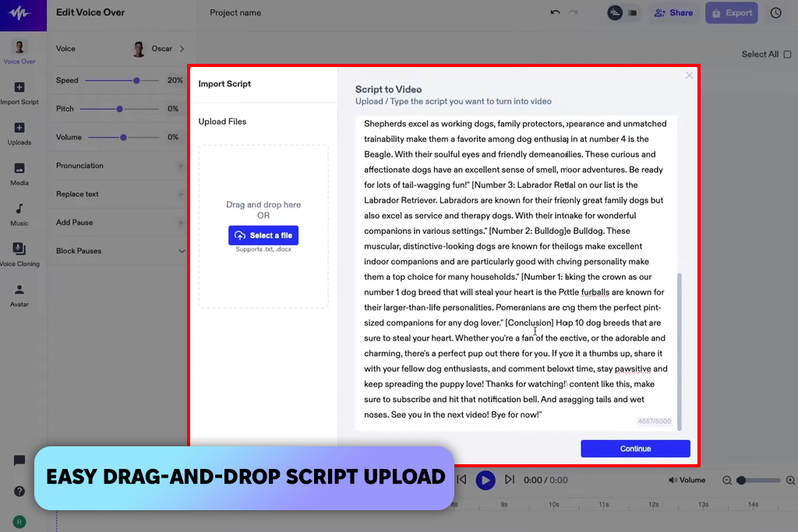Skip to the previous block
This screenshot has width=798, height=532.
point(461,480)
